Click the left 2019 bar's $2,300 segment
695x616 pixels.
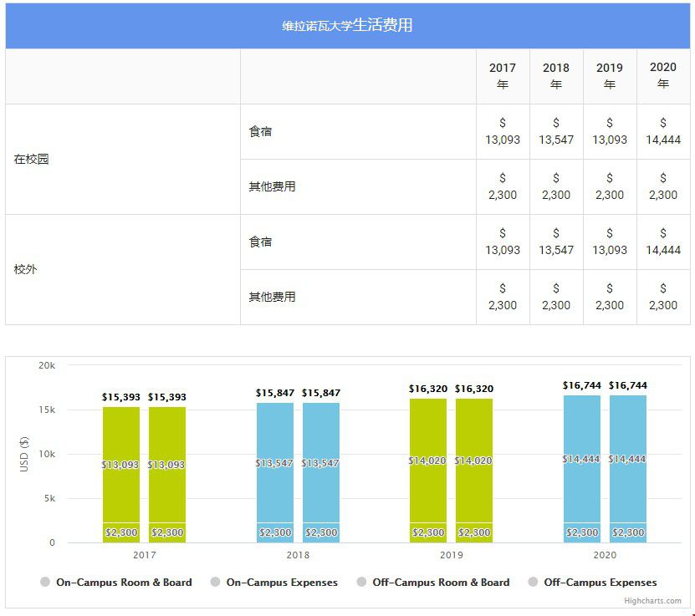(428, 532)
